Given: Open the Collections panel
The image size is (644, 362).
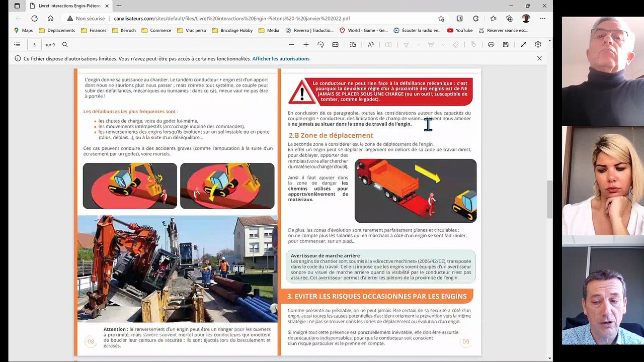Looking at the screenshot, I should pyautogui.click(x=509, y=19).
